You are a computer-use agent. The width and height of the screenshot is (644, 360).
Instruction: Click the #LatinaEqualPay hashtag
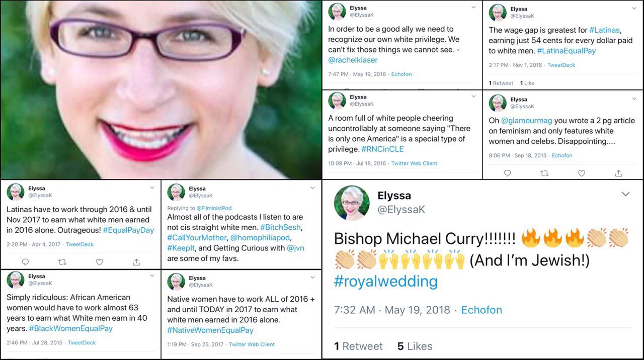coord(567,51)
